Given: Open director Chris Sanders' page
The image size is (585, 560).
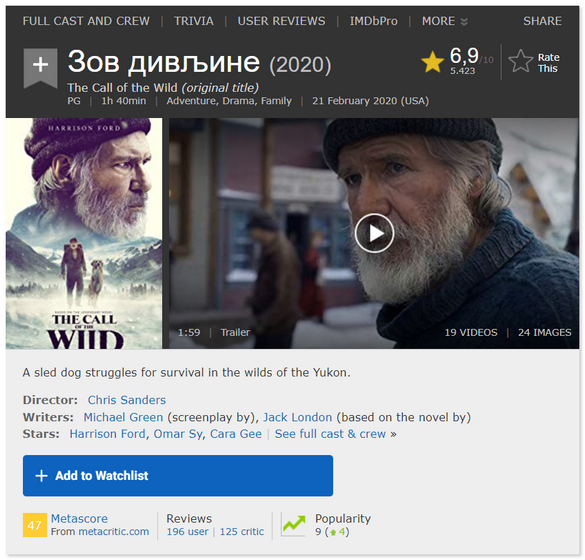Looking at the screenshot, I should (x=127, y=400).
